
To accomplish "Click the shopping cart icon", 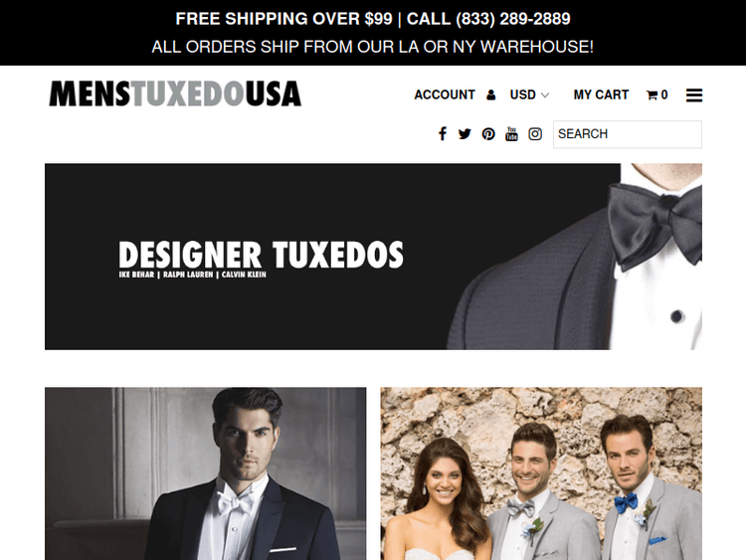I will click(x=652, y=95).
